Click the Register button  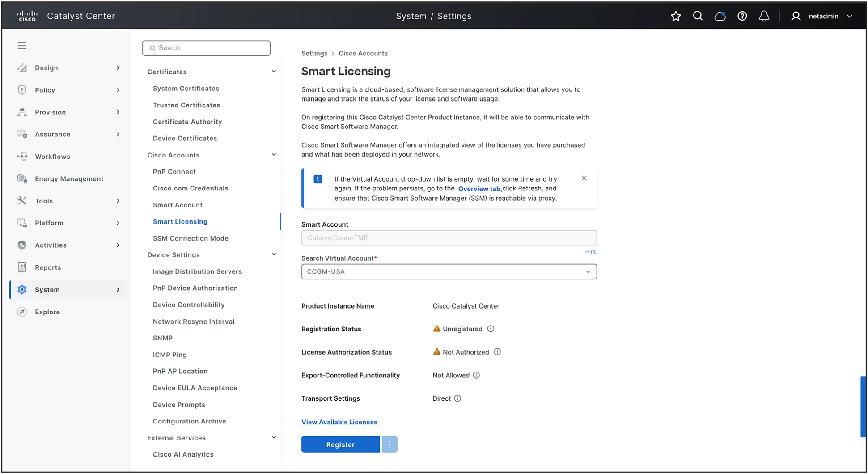340,444
